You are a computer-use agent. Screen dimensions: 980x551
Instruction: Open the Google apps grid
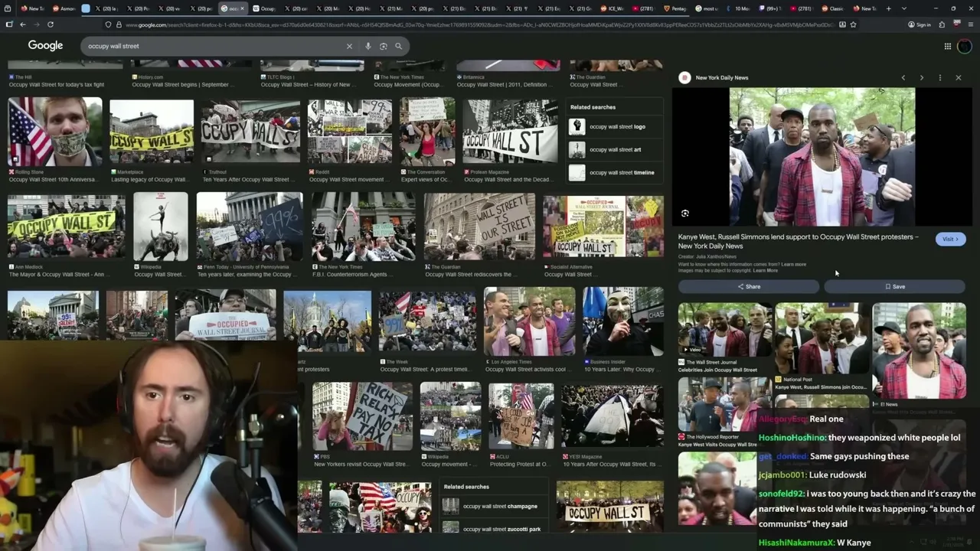pyautogui.click(x=948, y=46)
